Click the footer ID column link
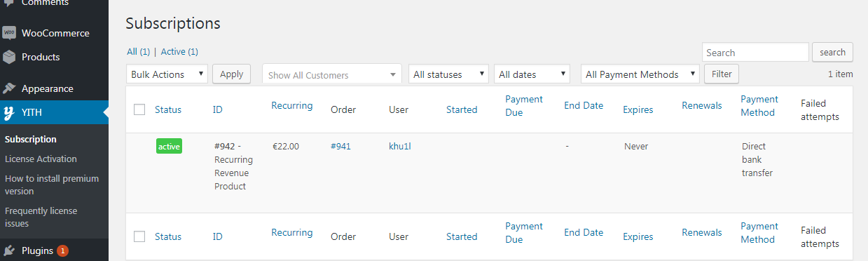This screenshot has height=261, width=868. point(218,236)
